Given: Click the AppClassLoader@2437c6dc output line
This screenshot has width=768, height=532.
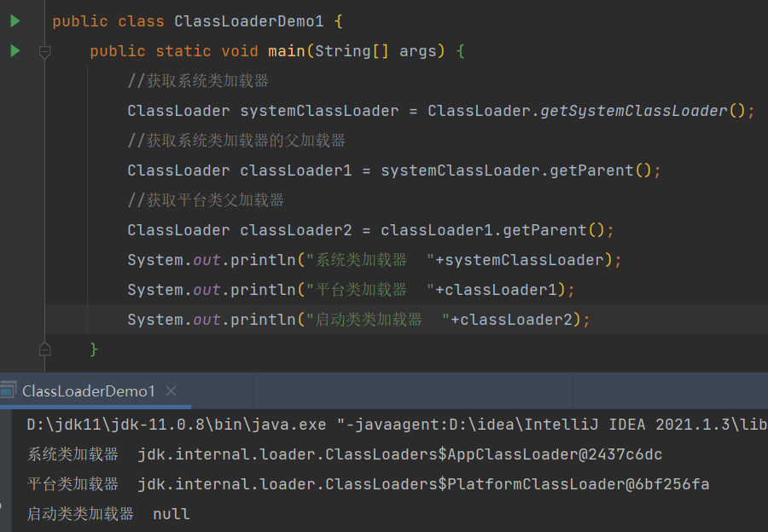Looking at the screenshot, I should pyautogui.click(x=345, y=454).
